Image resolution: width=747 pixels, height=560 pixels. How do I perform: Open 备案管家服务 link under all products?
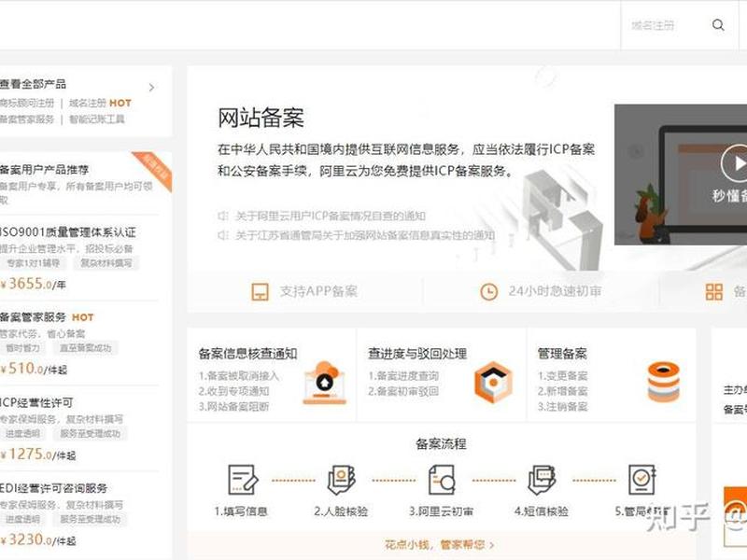pyautogui.click(x=27, y=119)
